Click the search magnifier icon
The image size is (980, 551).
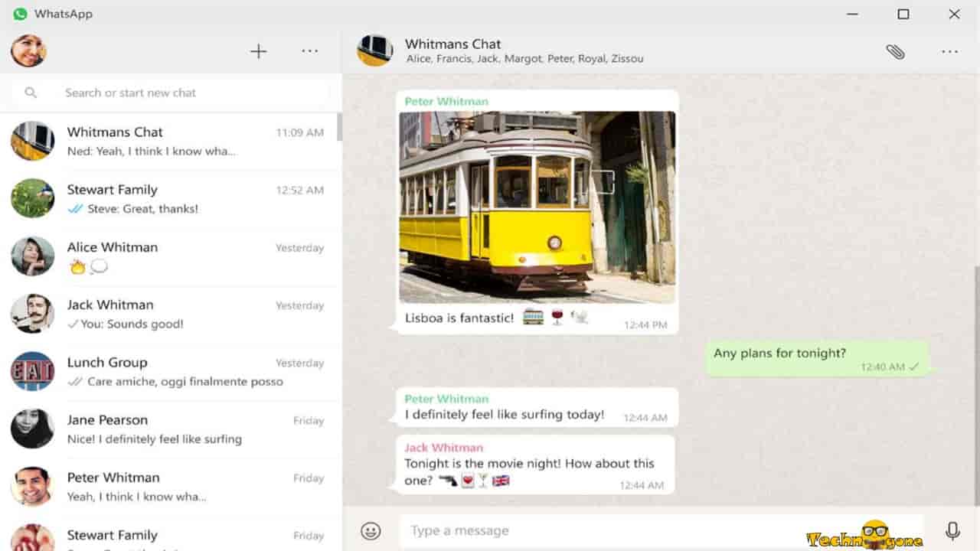tap(31, 93)
